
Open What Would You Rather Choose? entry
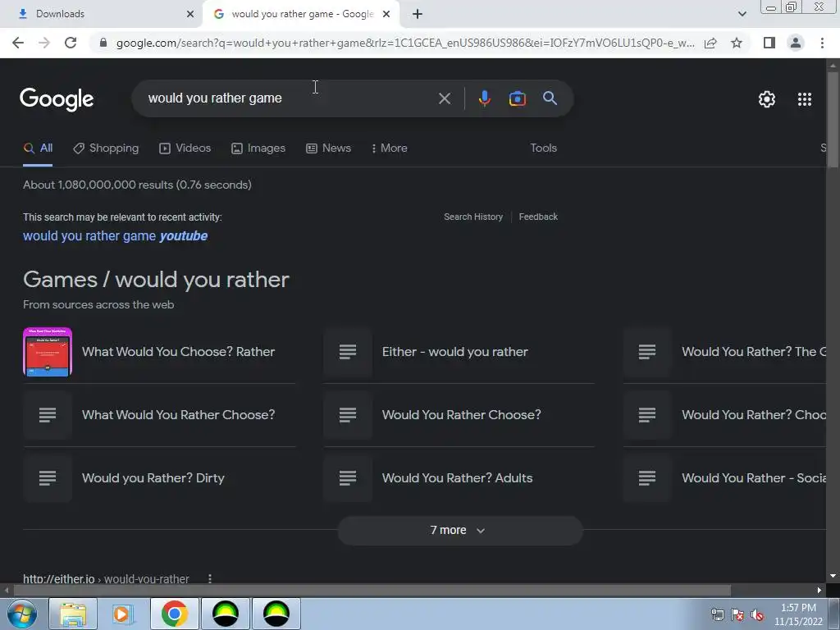pyautogui.click(x=178, y=415)
